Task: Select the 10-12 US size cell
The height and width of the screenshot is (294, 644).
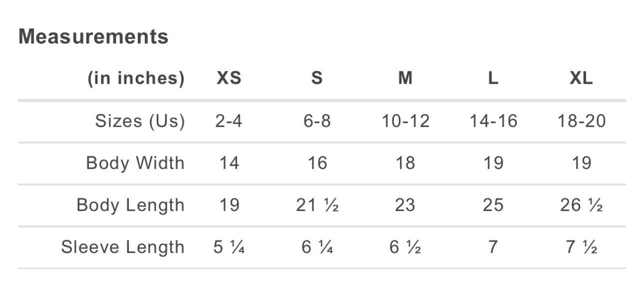Action: pos(405,121)
